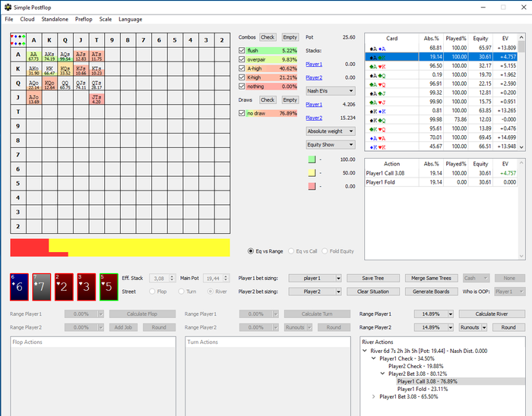This screenshot has width=532, height=416.
Task: Open the Absolute weight dropdown
Action: pyautogui.click(x=331, y=131)
